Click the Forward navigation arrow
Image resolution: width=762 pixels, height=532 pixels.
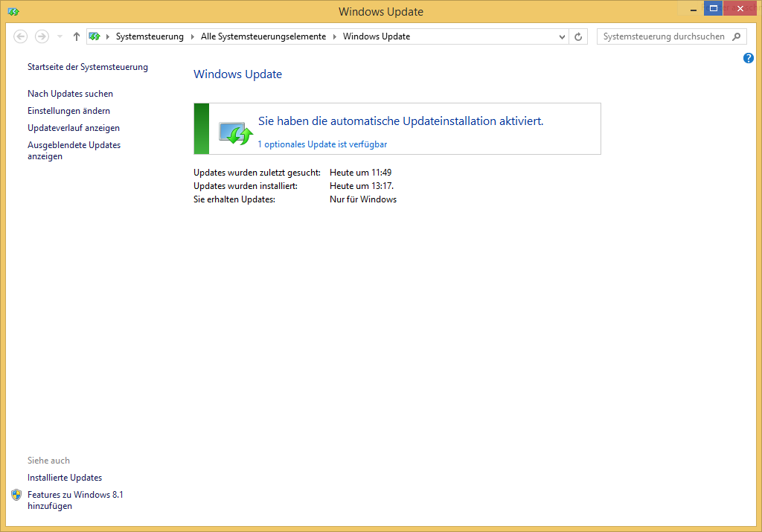point(42,36)
